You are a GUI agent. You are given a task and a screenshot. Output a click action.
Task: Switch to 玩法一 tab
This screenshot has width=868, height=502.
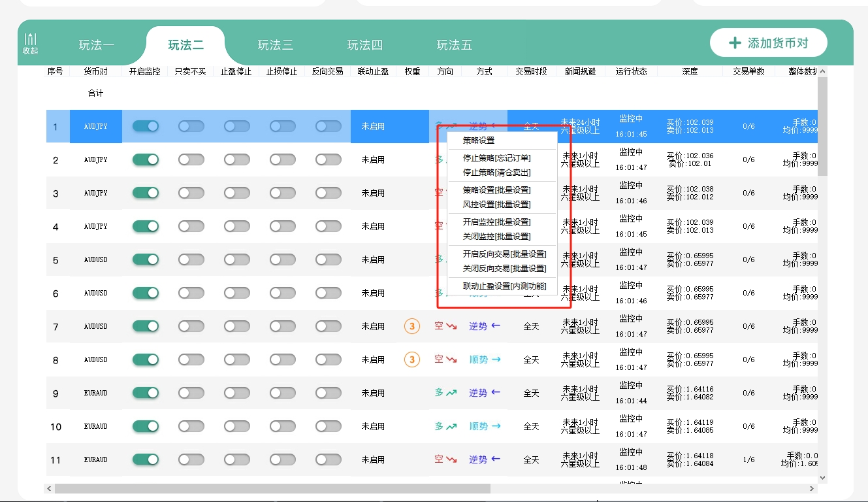97,45
